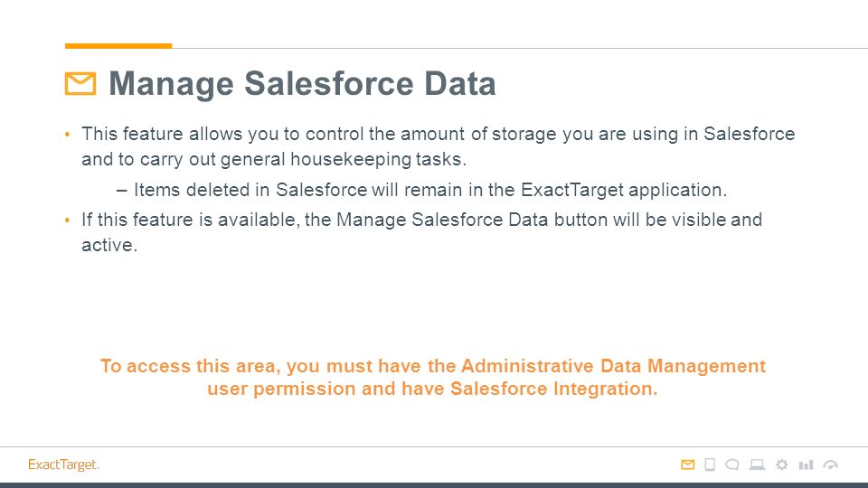Select the bar chart icon in footer
868x488 pixels.
point(806,465)
